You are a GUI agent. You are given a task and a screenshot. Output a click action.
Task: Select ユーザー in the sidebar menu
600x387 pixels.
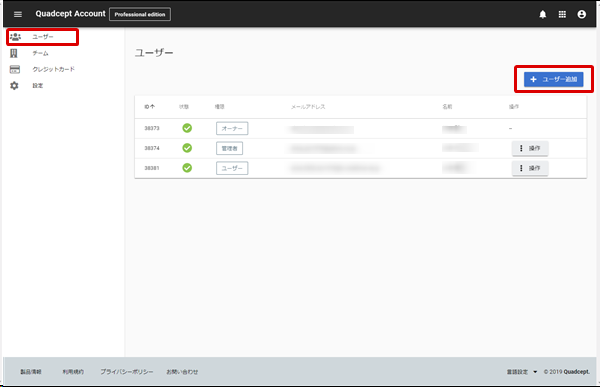(42, 37)
